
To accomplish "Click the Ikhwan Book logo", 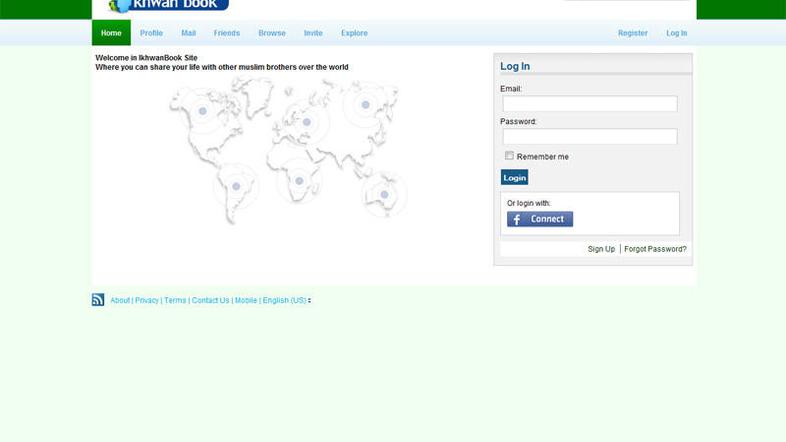I will pyautogui.click(x=168, y=6).
